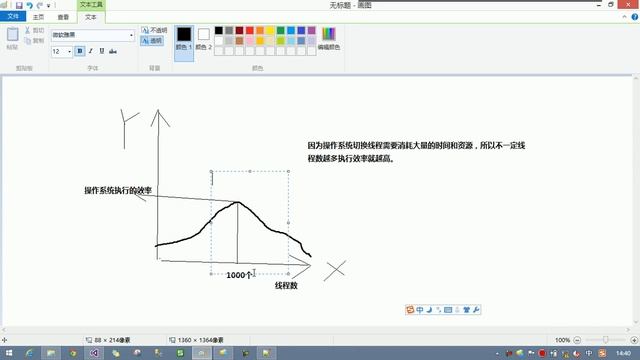Click the '88 × 214像素' selection size readout
The height and width of the screenshot is (360, 640).
pos(112,340)
